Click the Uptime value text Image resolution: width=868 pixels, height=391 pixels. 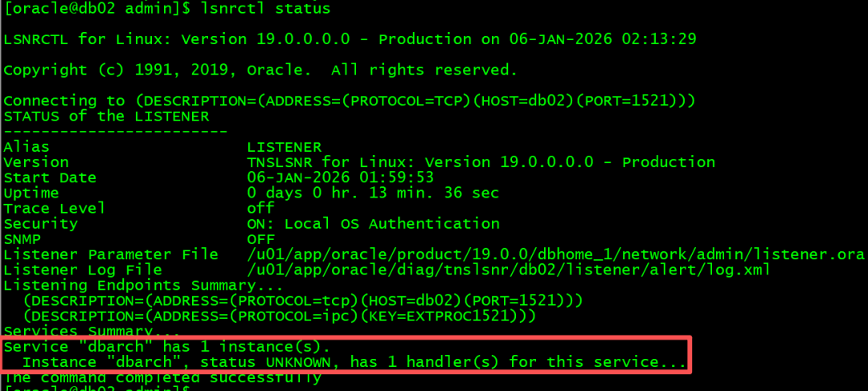(373, 193)
